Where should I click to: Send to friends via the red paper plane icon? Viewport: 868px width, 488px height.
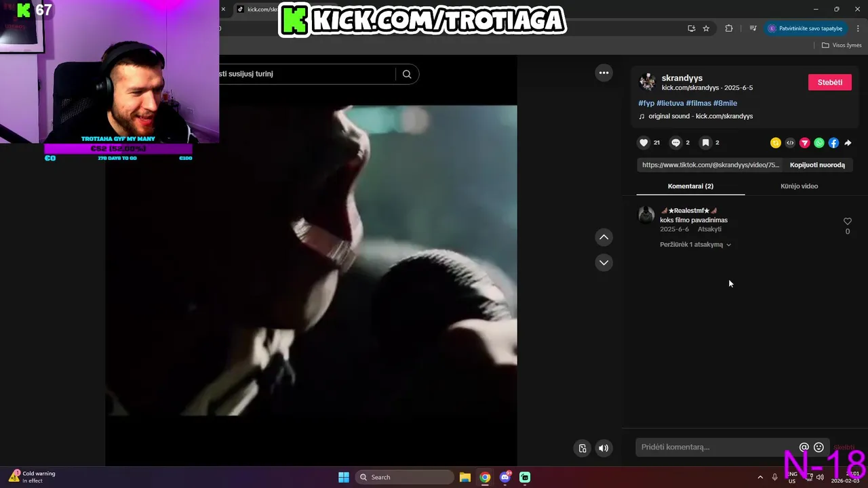(805, 143)
